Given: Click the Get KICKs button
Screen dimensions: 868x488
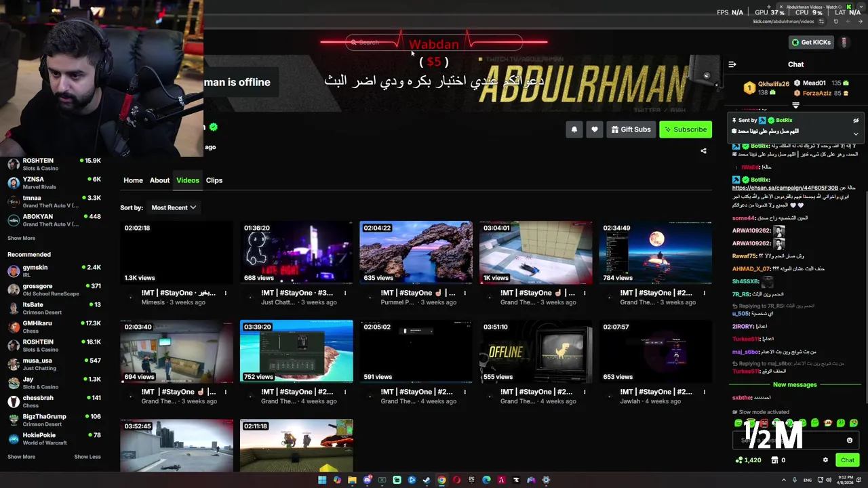Looking at the screenshot, I should click(811, 42).
